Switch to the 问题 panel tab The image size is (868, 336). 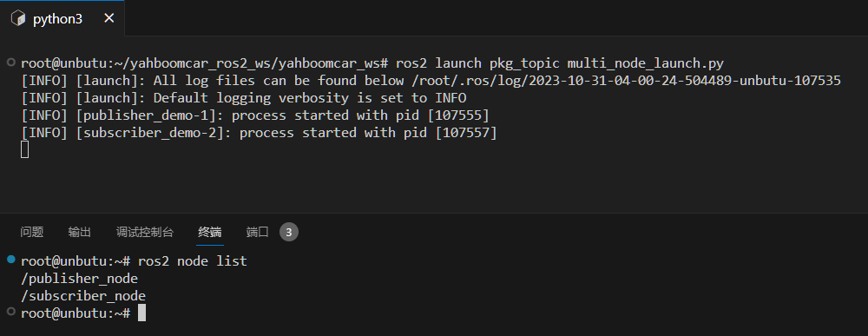point(31,232)
